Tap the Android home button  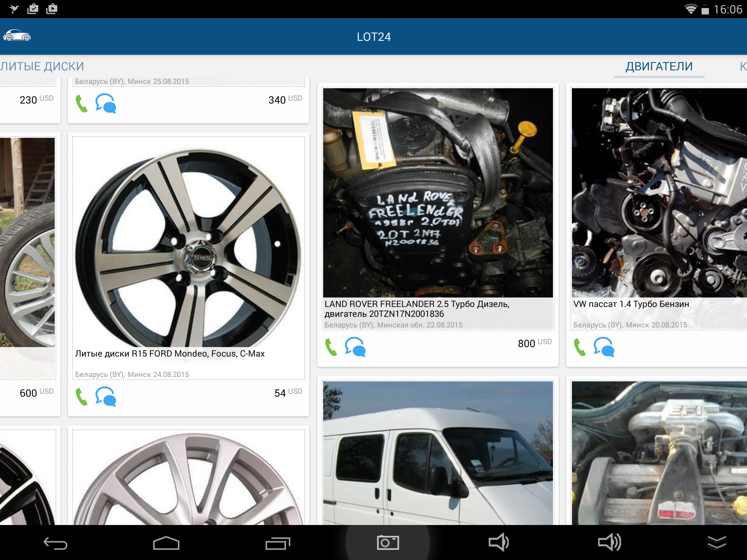[x=166, y=543]
